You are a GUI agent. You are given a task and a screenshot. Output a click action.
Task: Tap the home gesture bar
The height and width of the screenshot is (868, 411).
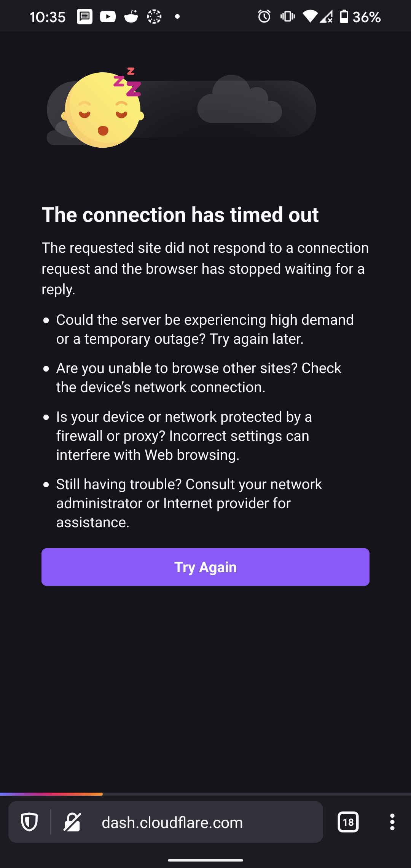tap(205, 860)
